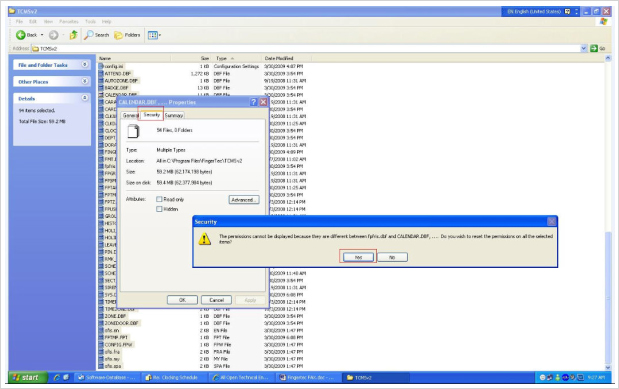Click the ZONE.DBF file icon

[101, 316]
